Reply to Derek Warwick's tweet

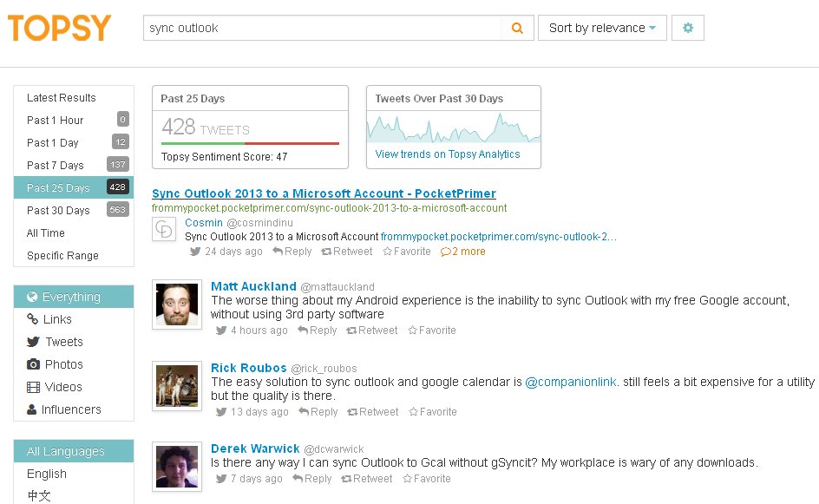pos(311,478)
